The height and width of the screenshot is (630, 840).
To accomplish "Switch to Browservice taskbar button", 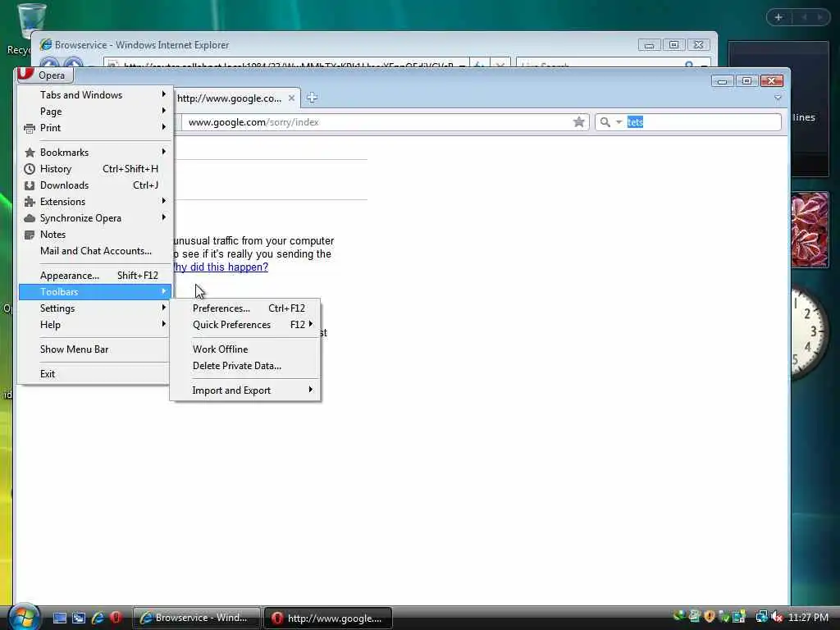I will tap(196, 618).
